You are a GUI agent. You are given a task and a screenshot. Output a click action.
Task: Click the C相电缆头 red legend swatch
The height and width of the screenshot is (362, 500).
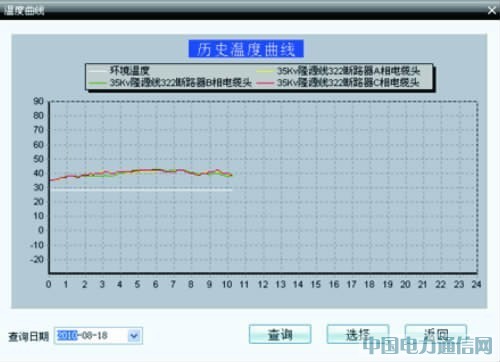tap(265, 83)
